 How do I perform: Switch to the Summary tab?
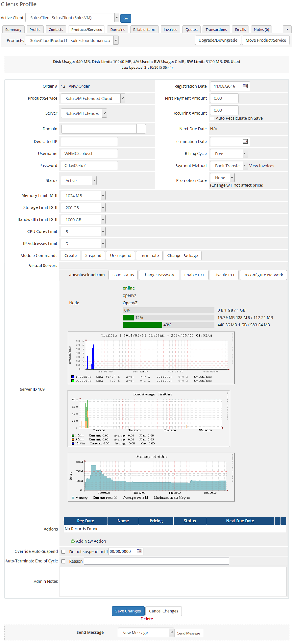[13, 30]
